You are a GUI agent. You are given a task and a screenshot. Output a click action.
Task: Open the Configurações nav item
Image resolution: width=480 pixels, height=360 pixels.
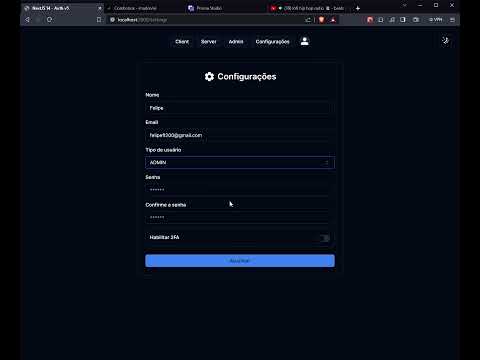[273, 42]
